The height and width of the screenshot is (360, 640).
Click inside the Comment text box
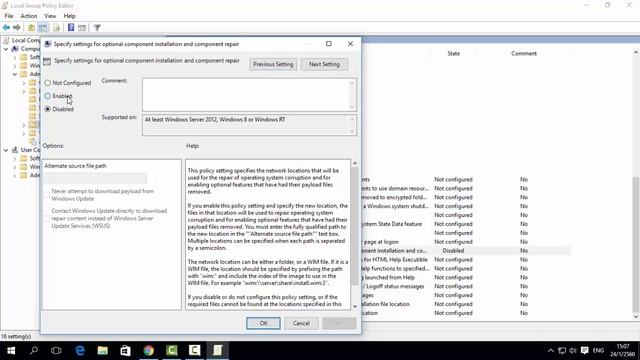(x=249, y=95)
